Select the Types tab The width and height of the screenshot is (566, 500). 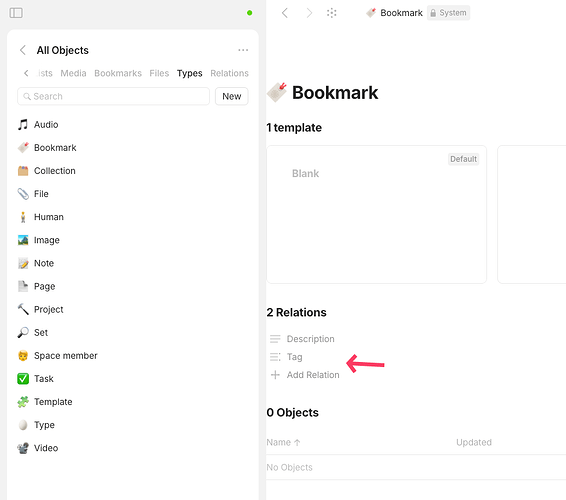(190, 73)
